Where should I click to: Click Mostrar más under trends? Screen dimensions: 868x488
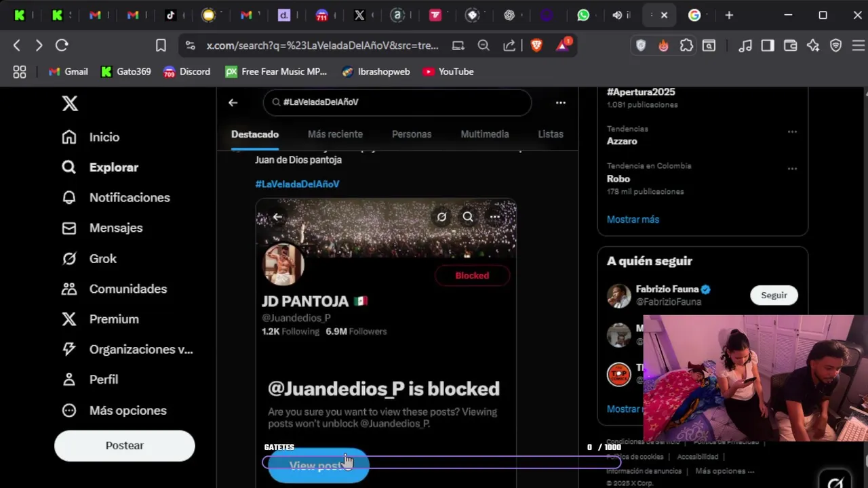(x=633, y=220)
